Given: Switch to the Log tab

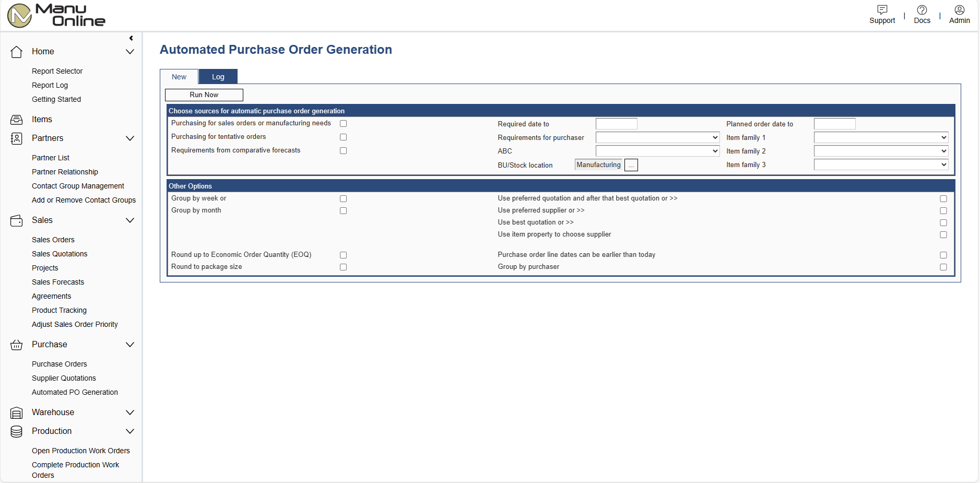Looking at the screenshot, I should tap(218, 77).
